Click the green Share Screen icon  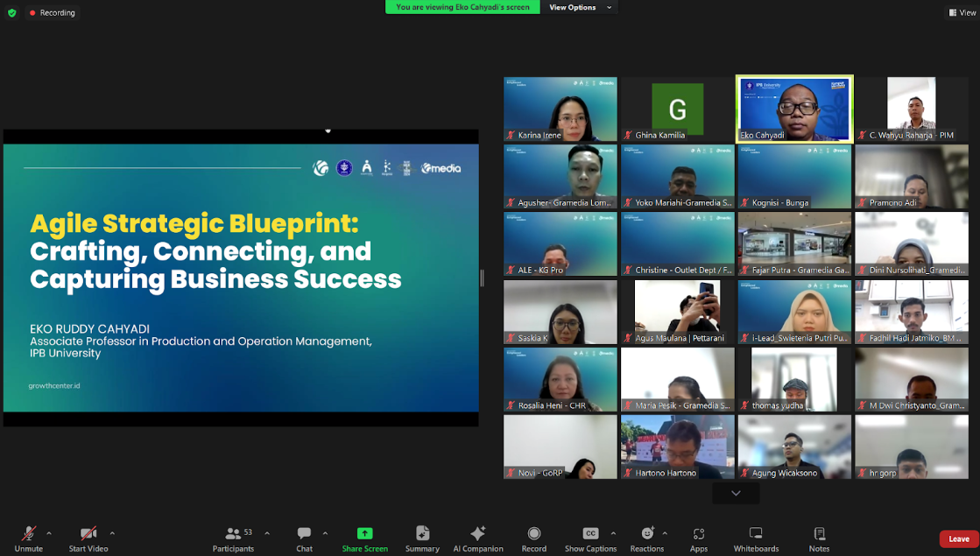pyautogui.click(x=365, y=533)
